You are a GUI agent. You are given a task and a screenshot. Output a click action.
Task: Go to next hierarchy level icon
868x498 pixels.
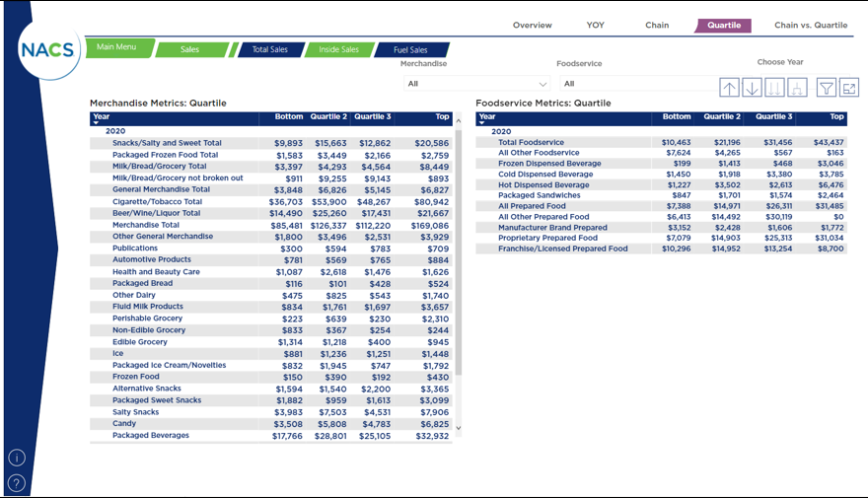point(774,88)
